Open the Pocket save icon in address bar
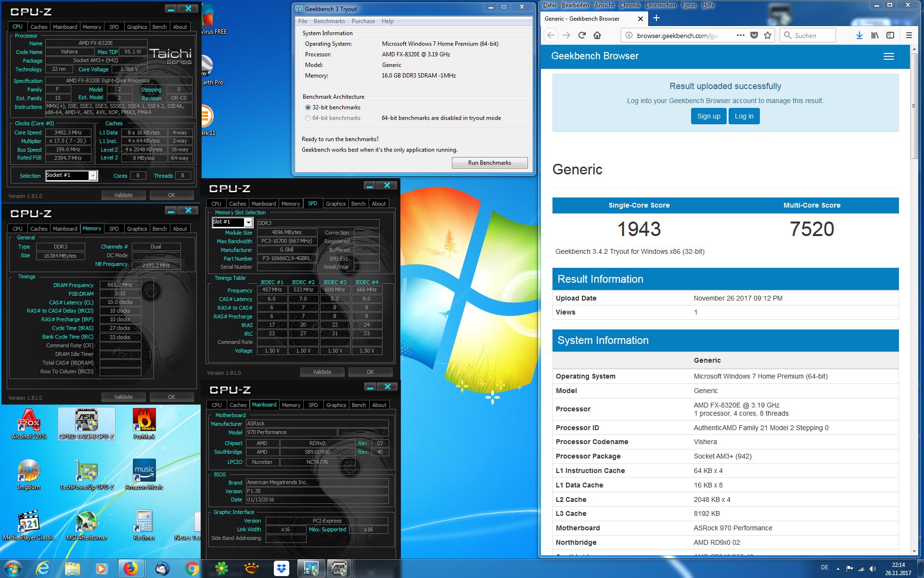The image size is (924, 578). (754, 35)
